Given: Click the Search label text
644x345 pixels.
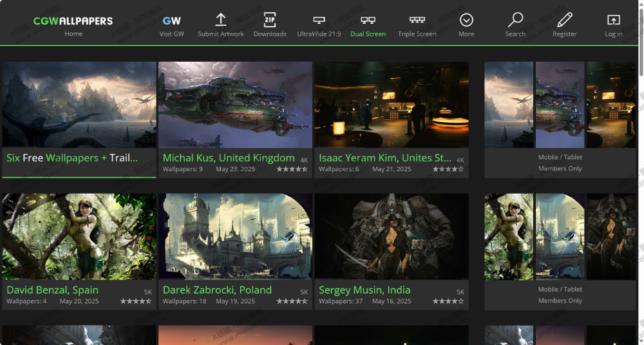Looking at the screenshot, I should pos(515,34).
